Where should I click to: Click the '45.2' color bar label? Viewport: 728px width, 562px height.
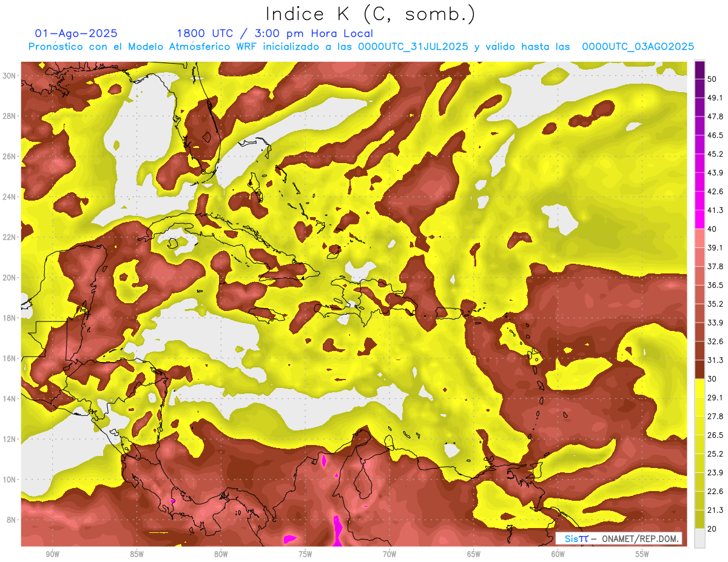tap(715, 154)
